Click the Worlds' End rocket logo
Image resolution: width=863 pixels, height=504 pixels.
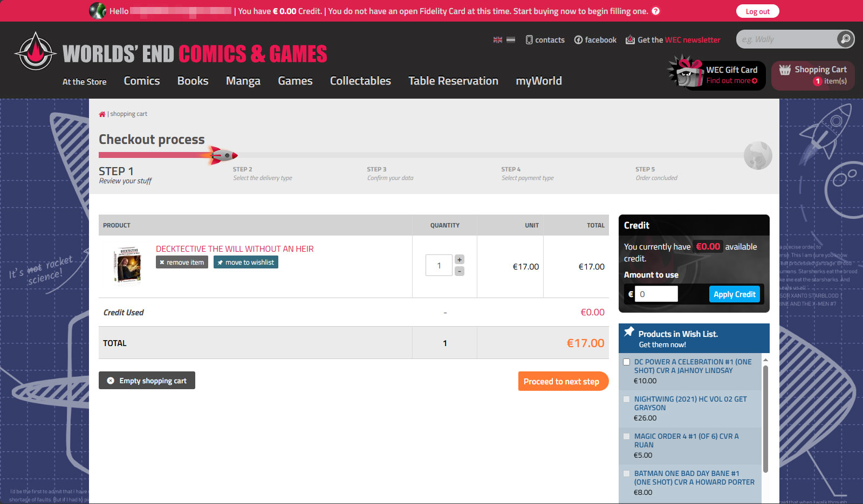35,52
